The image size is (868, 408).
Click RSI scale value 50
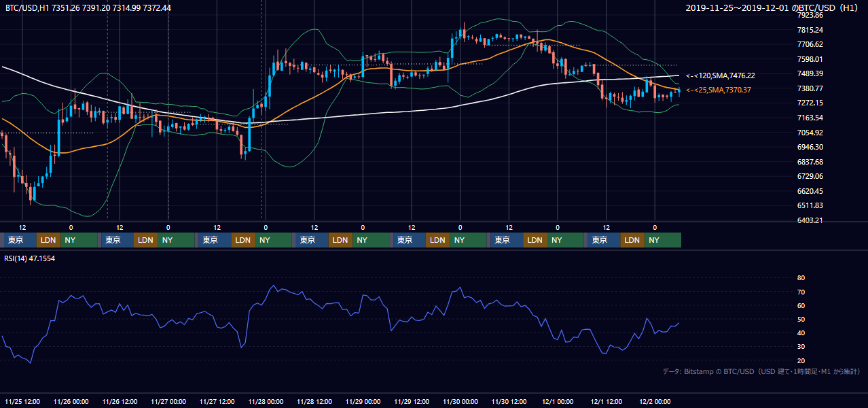[x=801, y=319]
